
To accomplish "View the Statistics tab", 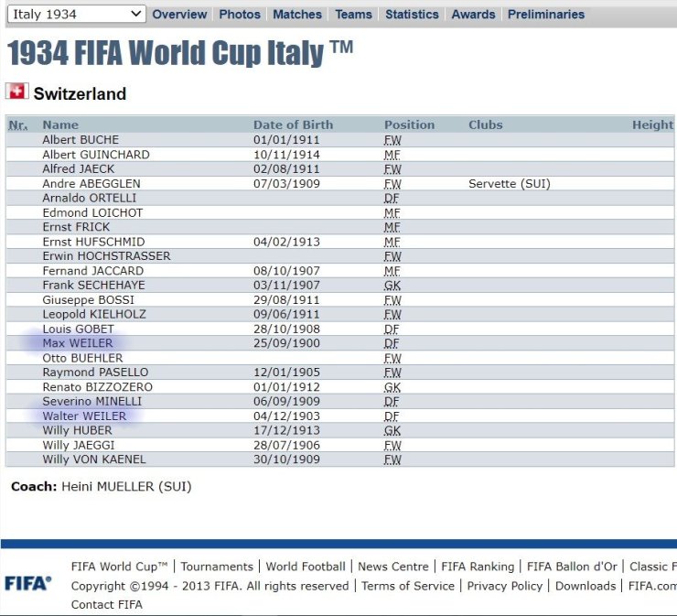I will [412, 15].
